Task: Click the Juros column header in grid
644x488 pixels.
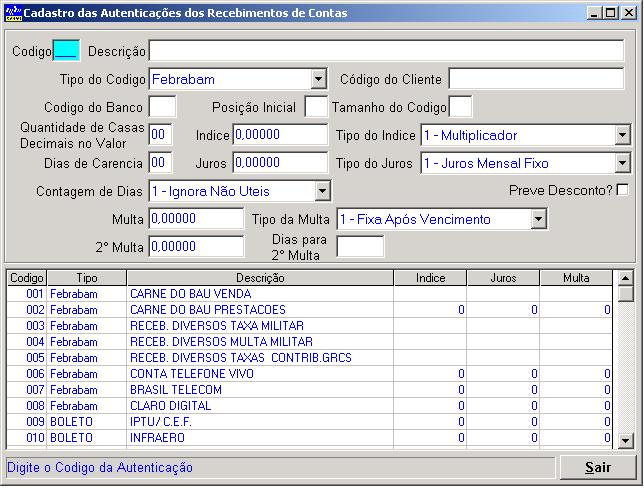Action: point(504,278)
